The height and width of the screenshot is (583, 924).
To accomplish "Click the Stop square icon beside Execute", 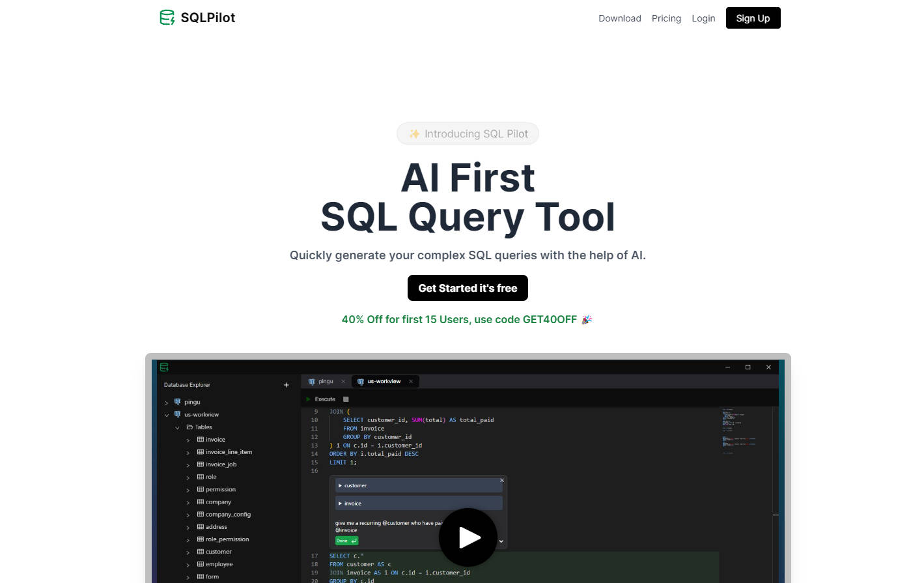I will pyautogui.click(x=346, y=399).
